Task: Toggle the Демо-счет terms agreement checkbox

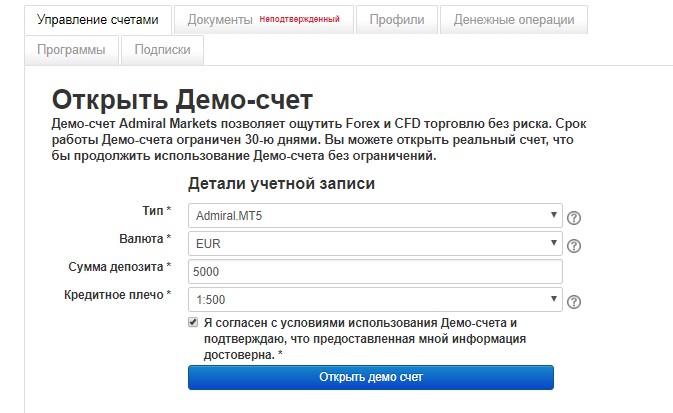Action: (193, 322)
